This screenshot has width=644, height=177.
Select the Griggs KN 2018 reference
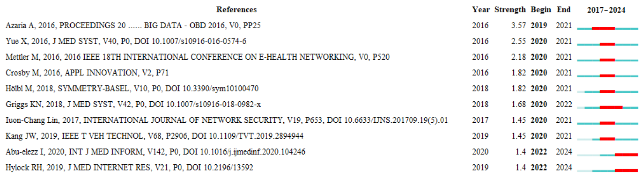click(x=133, y=104)
